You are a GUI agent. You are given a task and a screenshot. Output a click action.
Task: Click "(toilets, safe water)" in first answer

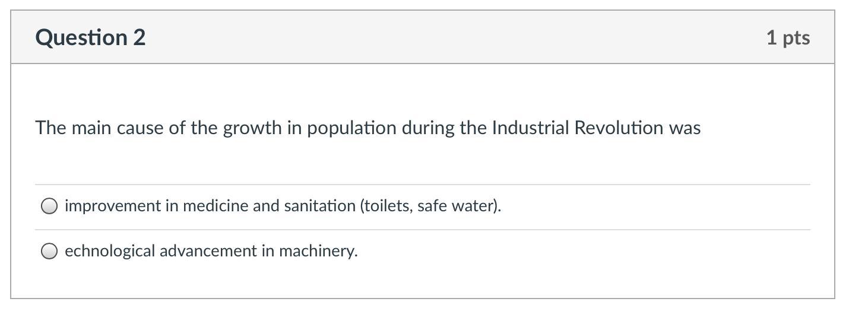[430, 206]
